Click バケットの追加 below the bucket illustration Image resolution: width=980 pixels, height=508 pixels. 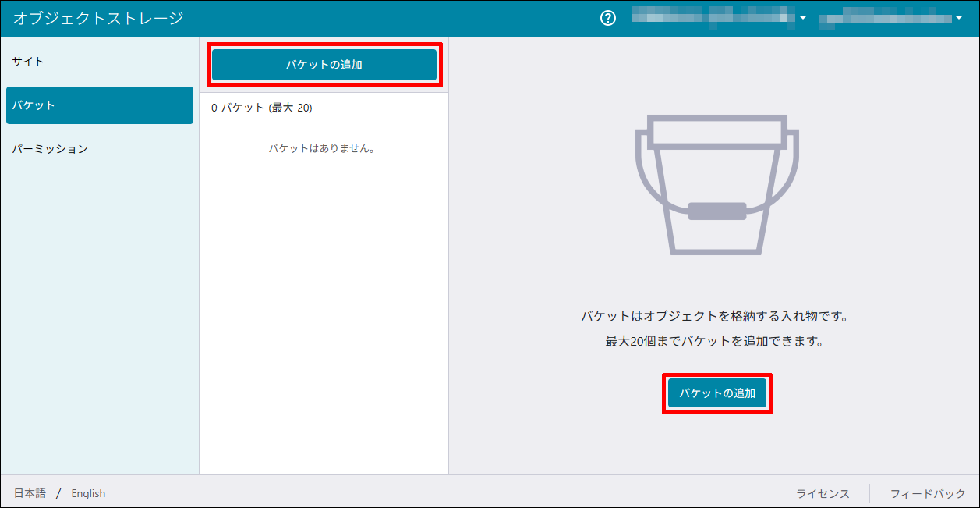pos(716,393)
